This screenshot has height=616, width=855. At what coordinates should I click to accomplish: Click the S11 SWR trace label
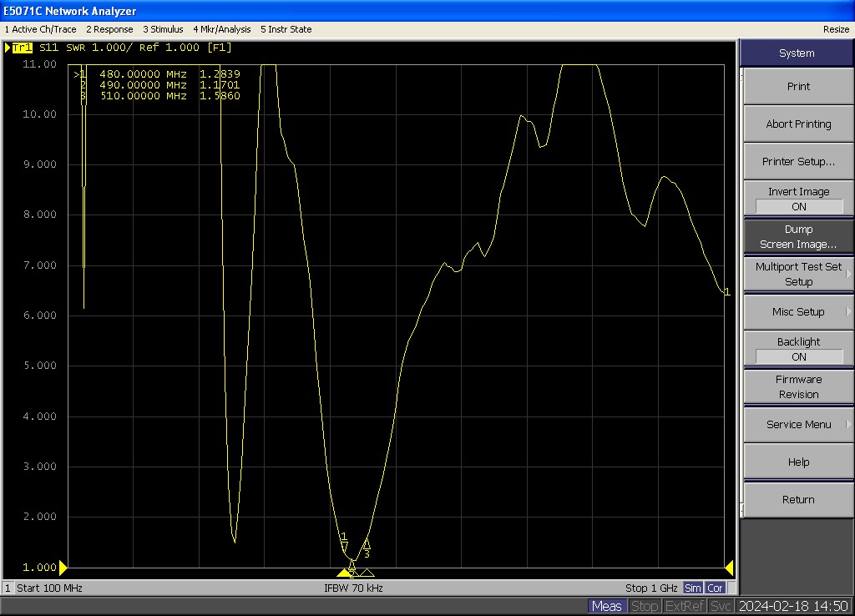coord(62,48)
